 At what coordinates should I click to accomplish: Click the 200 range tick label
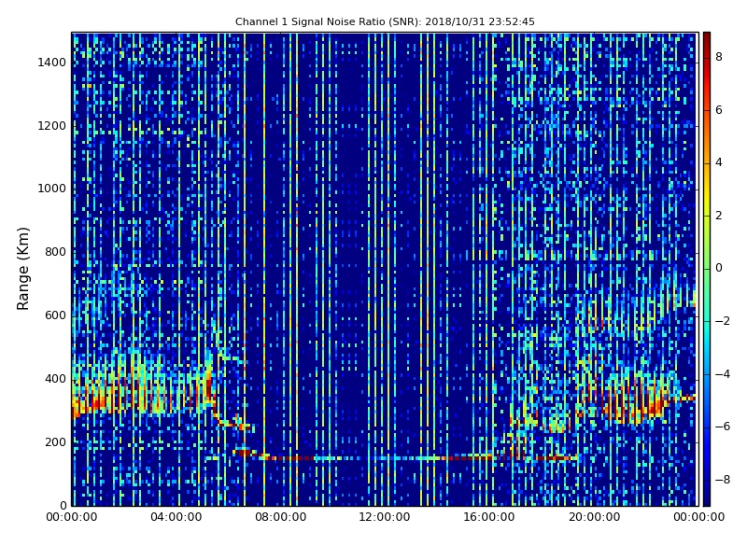pyautogui.click(x=55, y=441)
